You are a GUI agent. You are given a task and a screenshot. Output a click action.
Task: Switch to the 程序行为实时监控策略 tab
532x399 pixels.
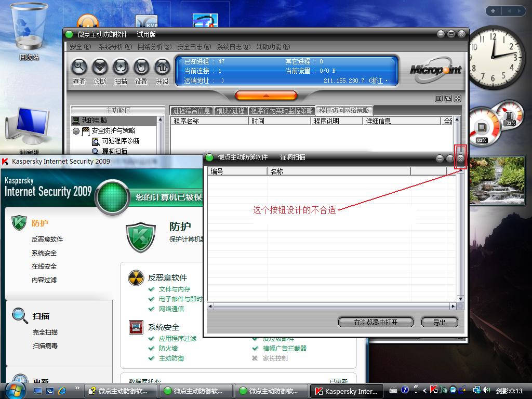click(x=281, y=110)
